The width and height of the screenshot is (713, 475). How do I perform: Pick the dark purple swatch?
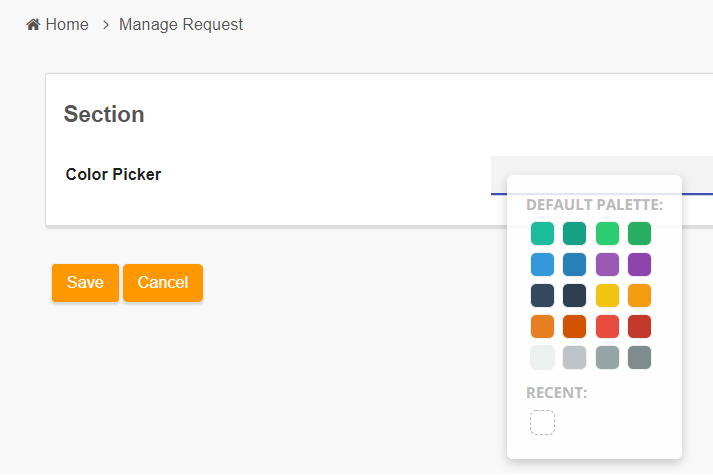click(639, 264)
